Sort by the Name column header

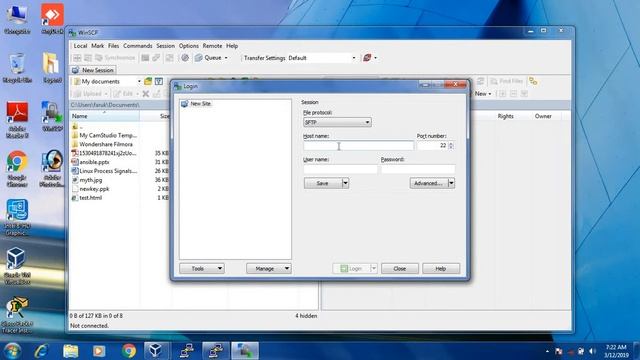click(x=104, y=116)
